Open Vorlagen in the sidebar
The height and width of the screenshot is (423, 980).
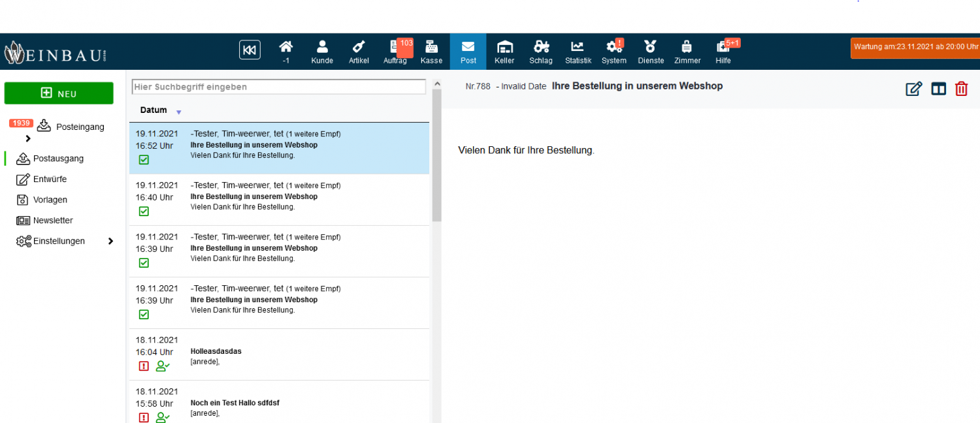click(50, 200)
